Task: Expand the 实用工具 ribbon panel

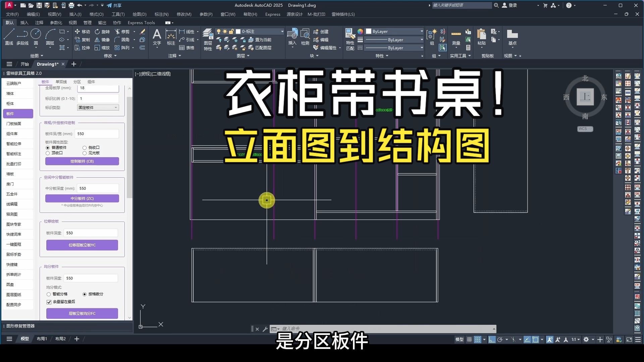Action: click(x=460, y=56)
